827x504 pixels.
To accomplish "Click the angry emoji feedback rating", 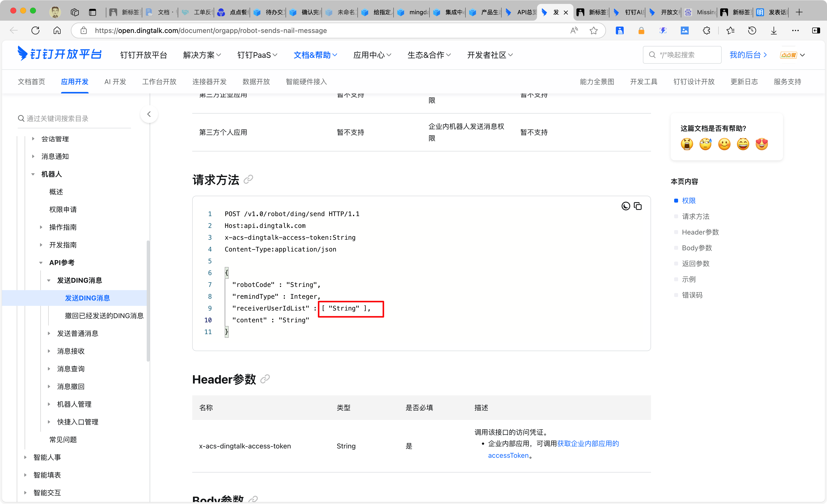I will (x=687, y=144).
